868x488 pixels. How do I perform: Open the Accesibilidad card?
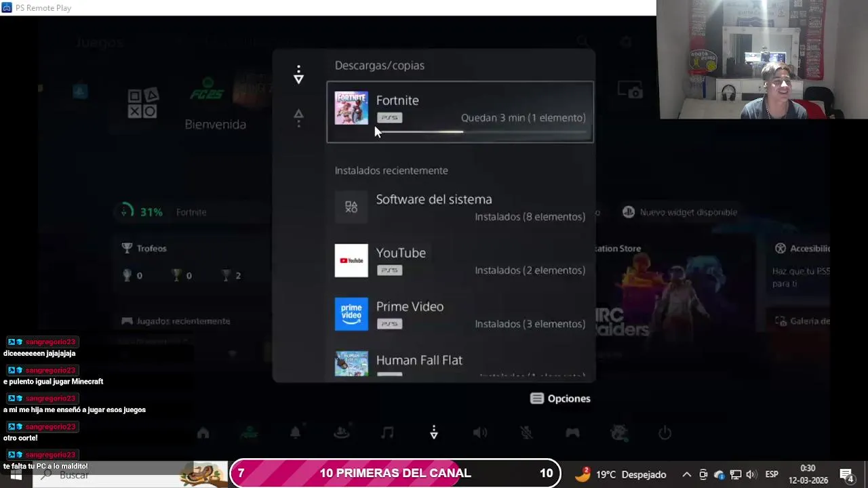(x=802, y=264)
